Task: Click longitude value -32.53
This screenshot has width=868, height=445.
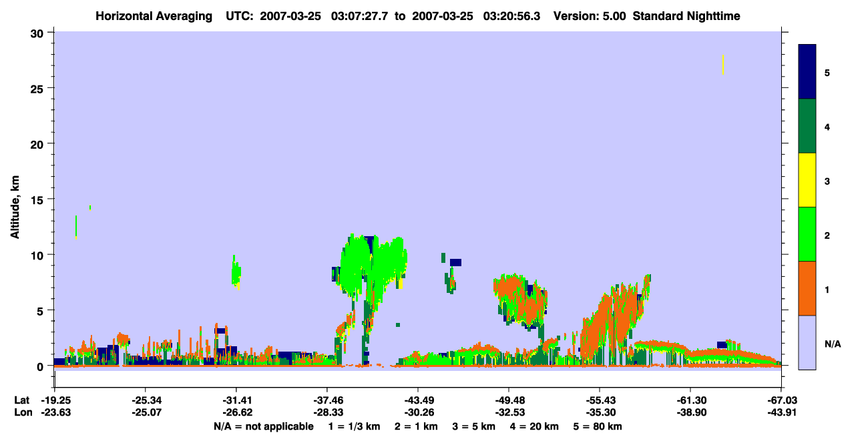Action: coord(509,413)
